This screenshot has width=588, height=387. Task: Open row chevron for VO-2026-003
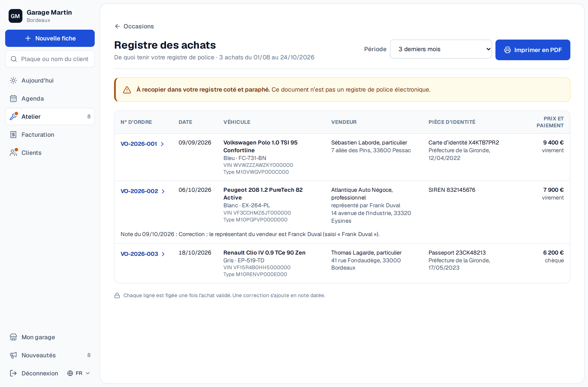click(163, 254)
